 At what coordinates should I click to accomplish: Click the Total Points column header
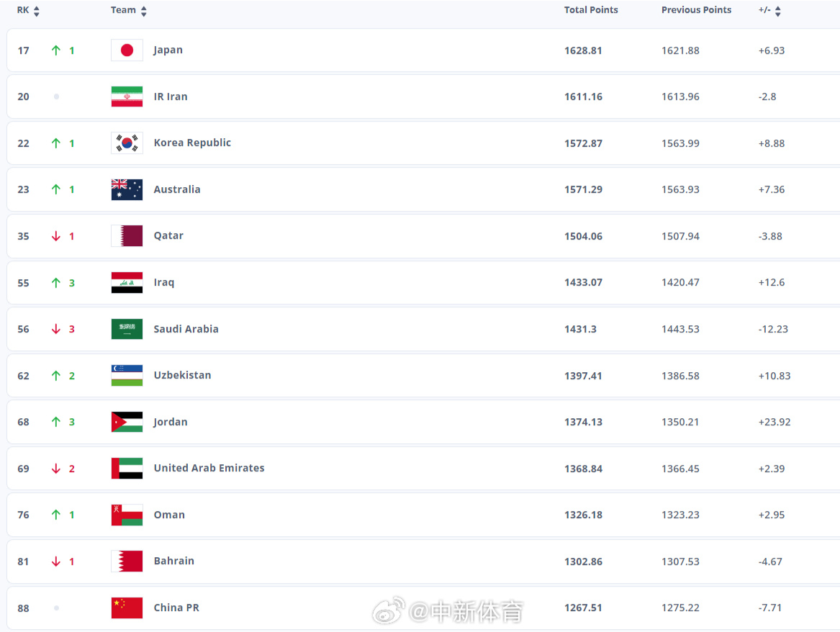point(591,10)
